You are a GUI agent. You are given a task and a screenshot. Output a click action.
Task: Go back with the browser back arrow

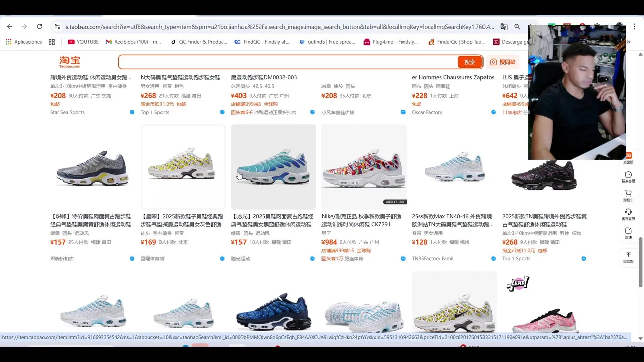click(9, 26)
